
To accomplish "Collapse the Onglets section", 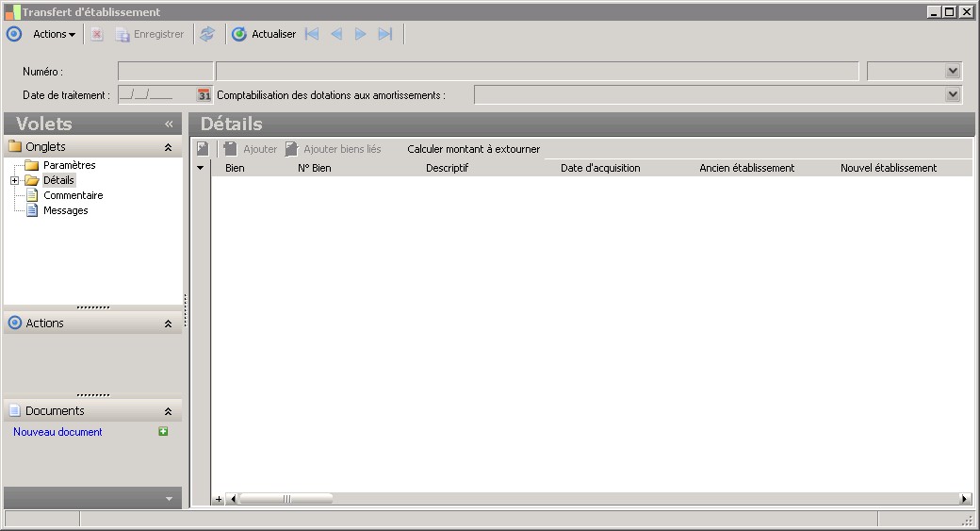I will 168,147.
